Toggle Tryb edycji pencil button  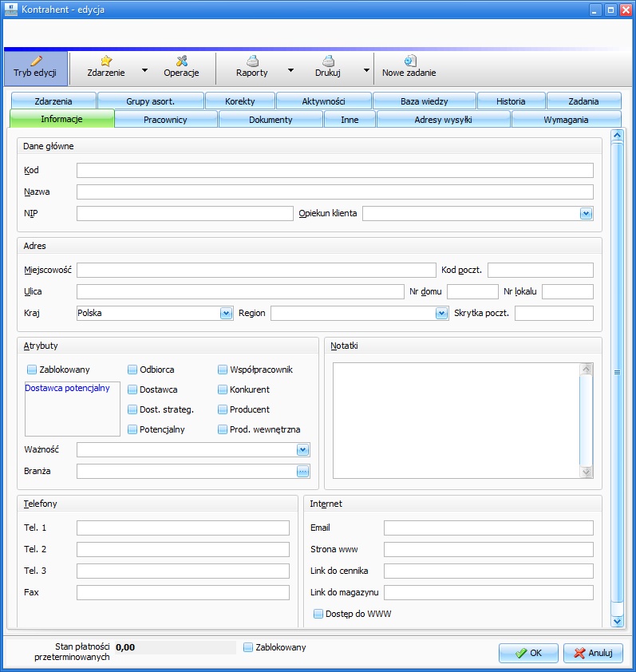(36, 68)
